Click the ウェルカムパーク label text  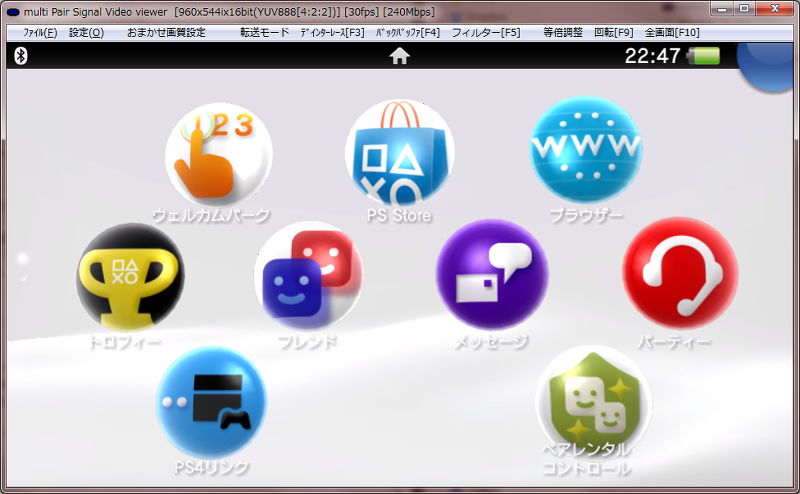(x=211, y=215)
